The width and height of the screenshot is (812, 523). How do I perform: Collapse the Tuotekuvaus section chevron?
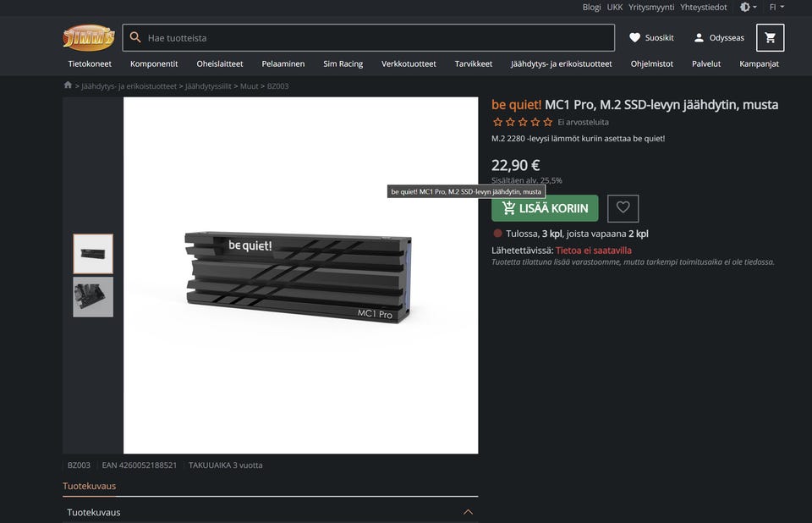tap(468, 512)
